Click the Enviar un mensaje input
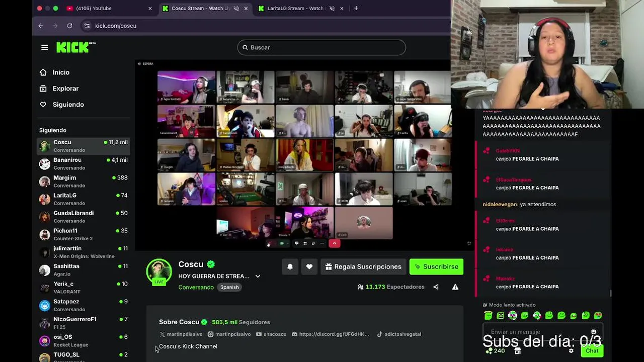644x362 pixels. (542, 332)
